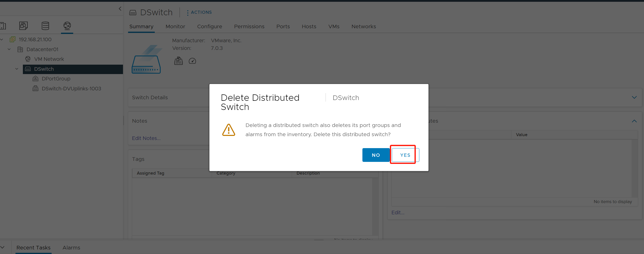Switch to the Permissions tab
This screenshot has height=254, width=644.
click(x=249, y=26)
